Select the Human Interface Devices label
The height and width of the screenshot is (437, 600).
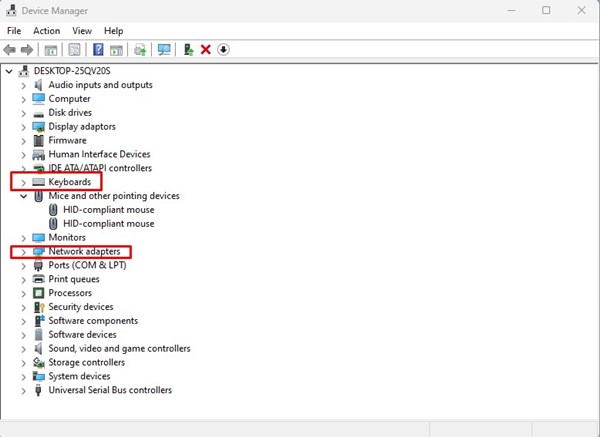point(99,154)
